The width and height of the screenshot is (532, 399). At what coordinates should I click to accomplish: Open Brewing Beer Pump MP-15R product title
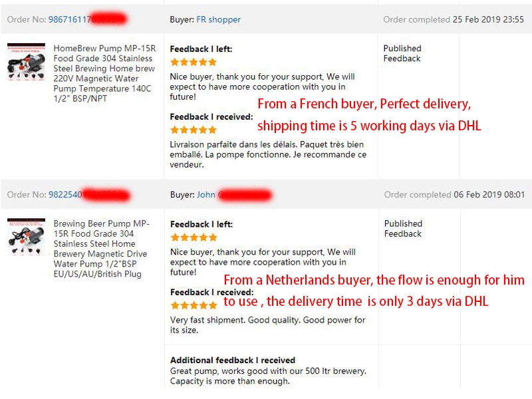pyautogui.click(x=102, y=249)
